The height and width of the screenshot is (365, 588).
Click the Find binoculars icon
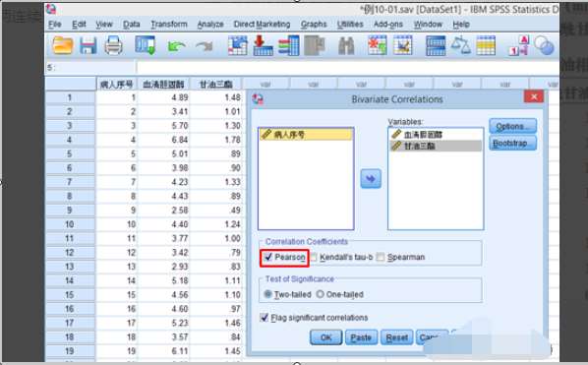click(x=346, y=46)
